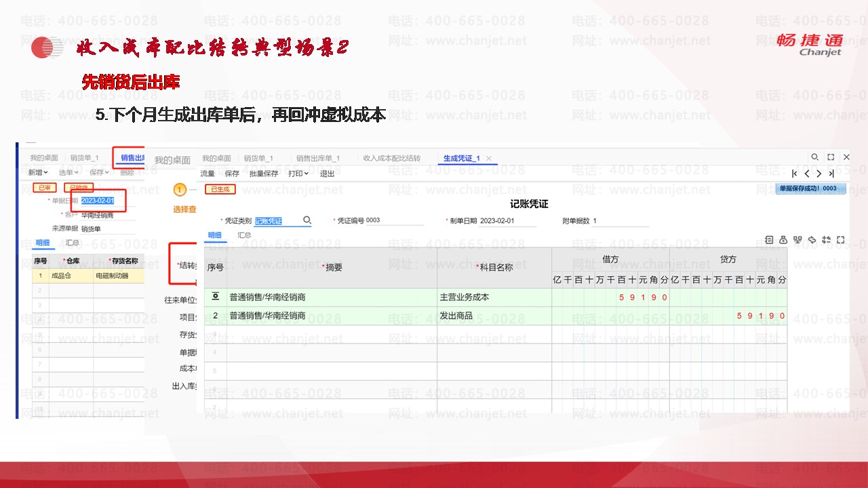
Task: Go to the previous voucher record
Action: point(807,174)
